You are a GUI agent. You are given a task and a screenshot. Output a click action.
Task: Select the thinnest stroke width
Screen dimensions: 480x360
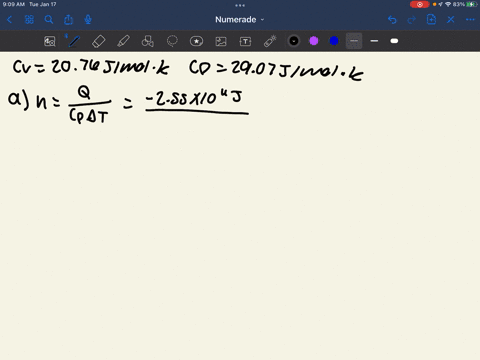pos(354,41)
